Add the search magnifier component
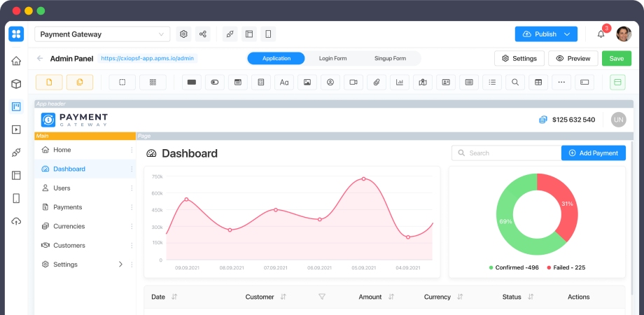Screen dimensions: 644x315 click(x=515, y=82)
